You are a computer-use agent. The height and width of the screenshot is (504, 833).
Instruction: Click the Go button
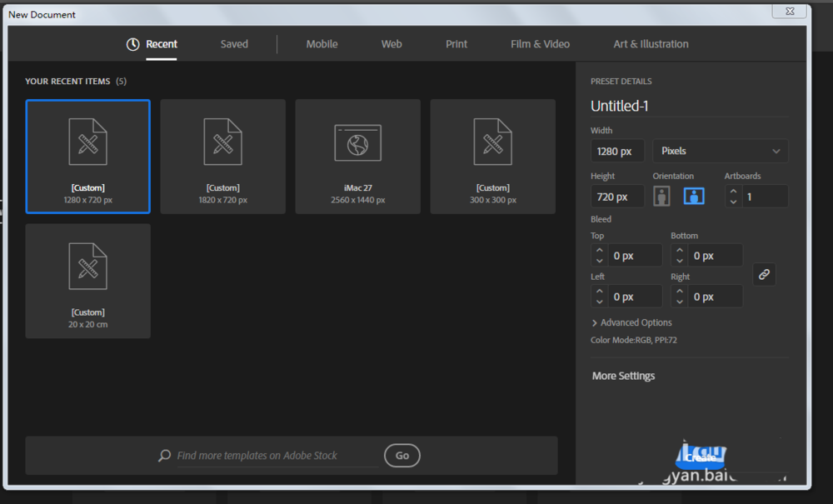point(402,456)
